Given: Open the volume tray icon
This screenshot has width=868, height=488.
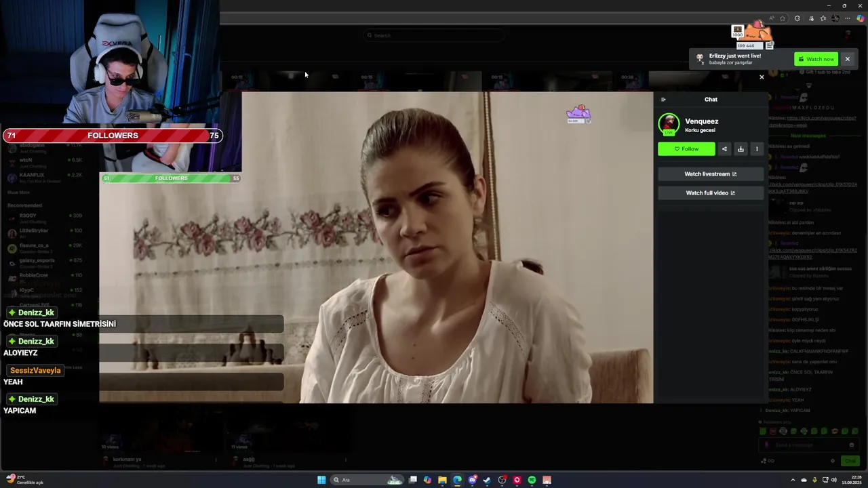Looking at the screenshot, I should [833, 480].
